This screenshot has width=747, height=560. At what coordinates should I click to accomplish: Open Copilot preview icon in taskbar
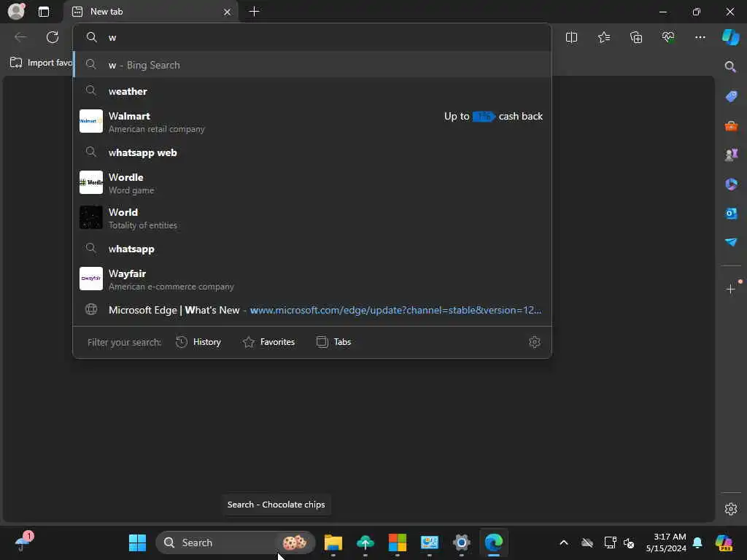point(724,542)
